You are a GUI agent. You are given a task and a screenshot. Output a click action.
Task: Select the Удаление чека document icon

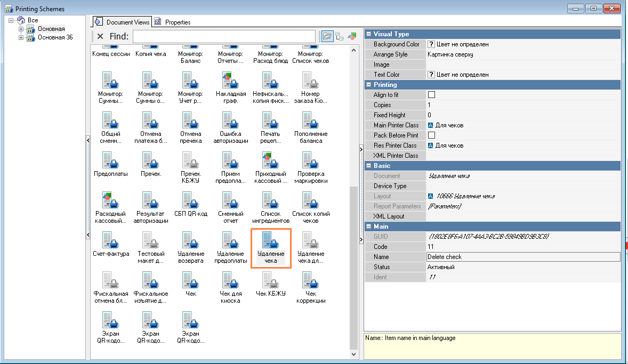[x=271, y=240]
